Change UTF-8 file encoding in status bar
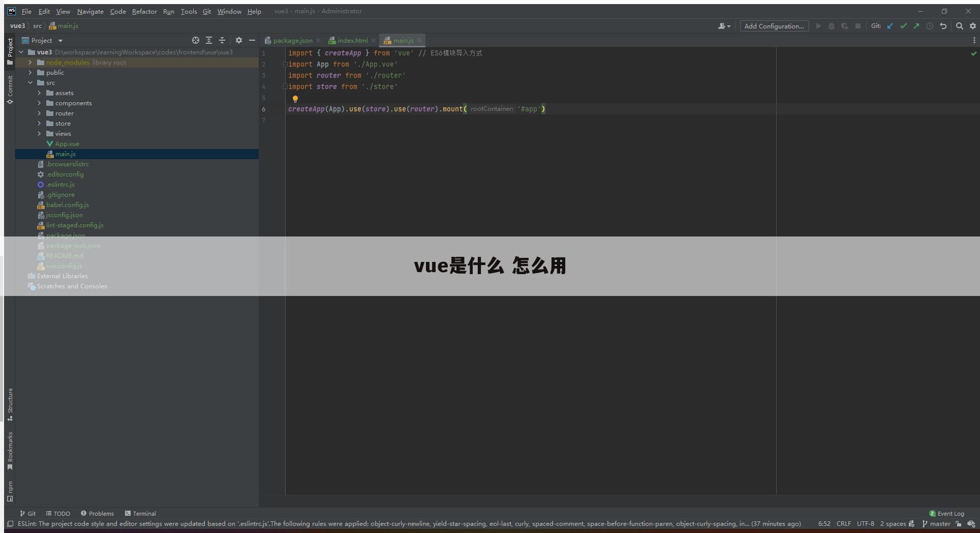Viewport: 980px width, 533px height. (866, 523)
